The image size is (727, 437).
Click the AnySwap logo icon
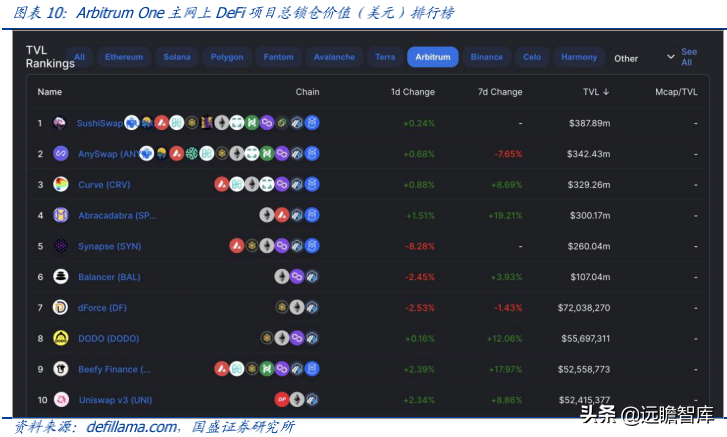point(61,153)
